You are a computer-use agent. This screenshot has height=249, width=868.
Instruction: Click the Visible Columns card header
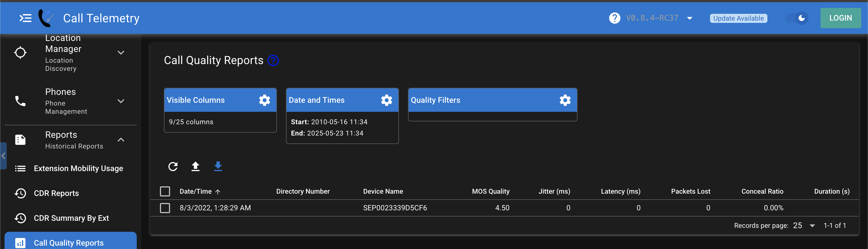point(220,100)
